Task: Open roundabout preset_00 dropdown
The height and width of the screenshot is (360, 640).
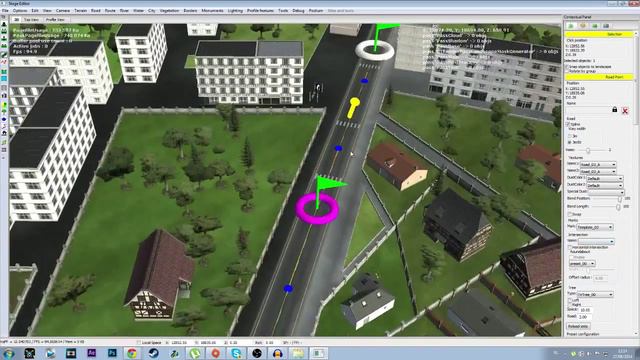Action: [x=582, y=264]
